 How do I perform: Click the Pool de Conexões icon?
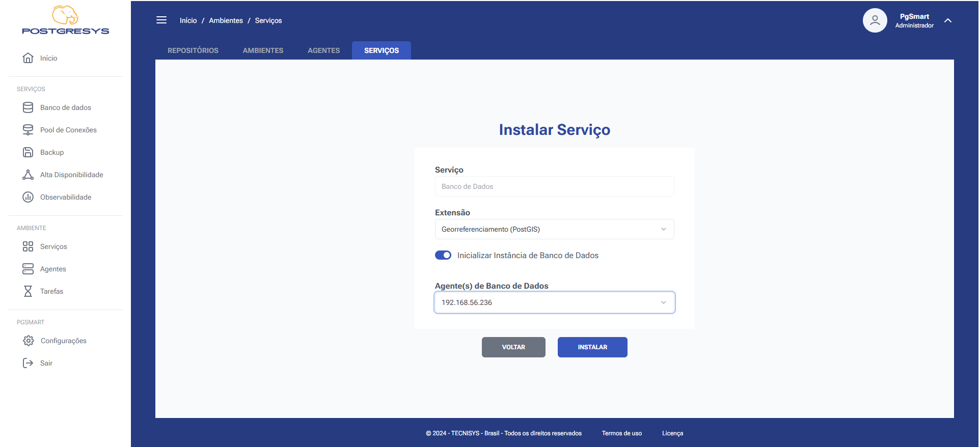(x=28, y=130)
